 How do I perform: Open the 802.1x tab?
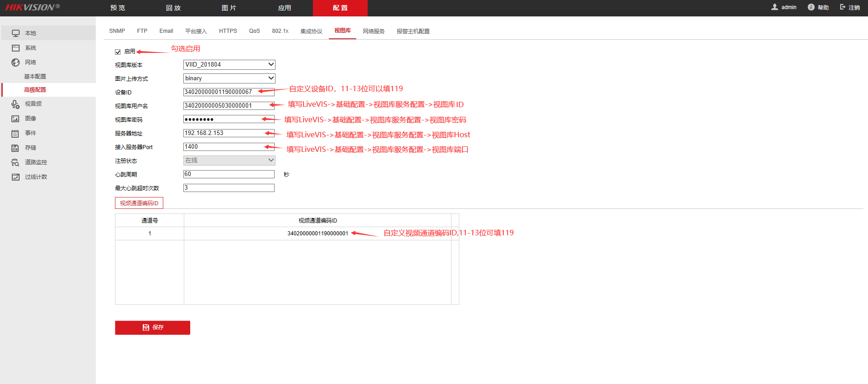coord(281,31)
